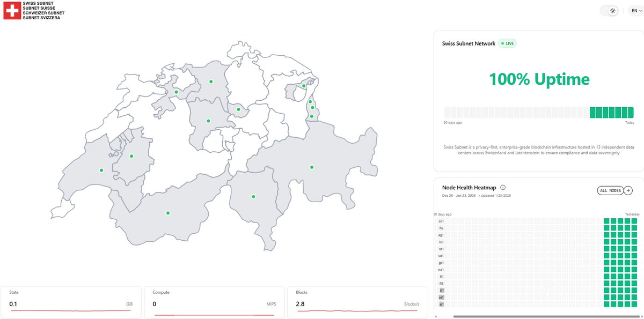The image size is (644, 319).
Task: Select the Graubünden node dot on map
Action: point(312,167)
